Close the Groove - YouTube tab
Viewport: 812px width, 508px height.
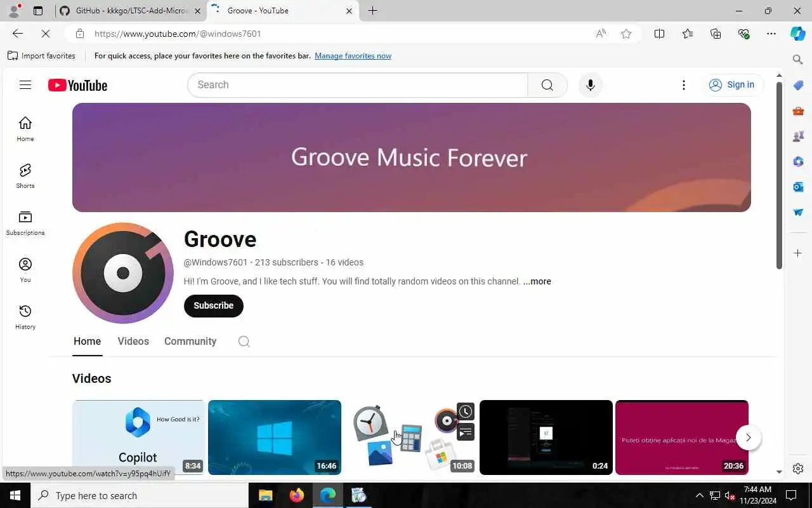(349, 11)
